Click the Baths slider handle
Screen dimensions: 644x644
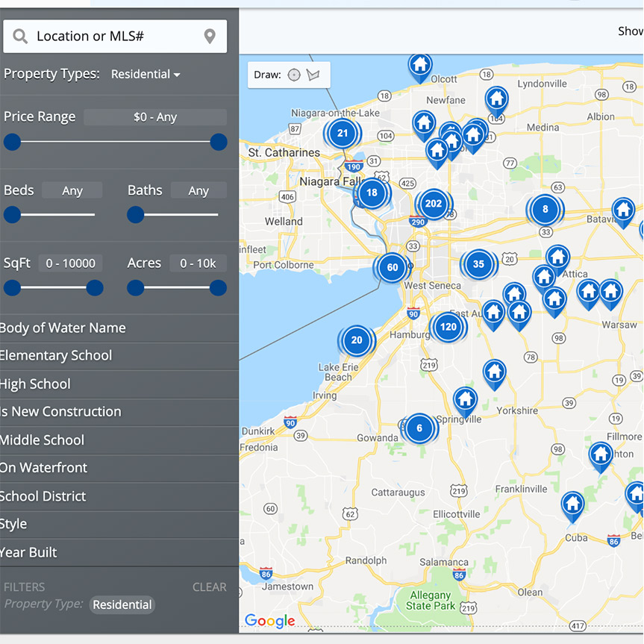136,215
